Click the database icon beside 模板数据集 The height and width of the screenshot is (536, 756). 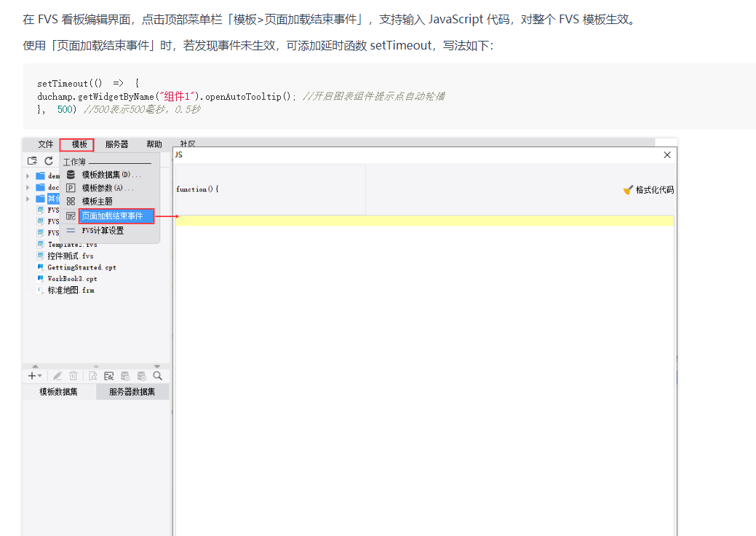click(x=71, y=175)
